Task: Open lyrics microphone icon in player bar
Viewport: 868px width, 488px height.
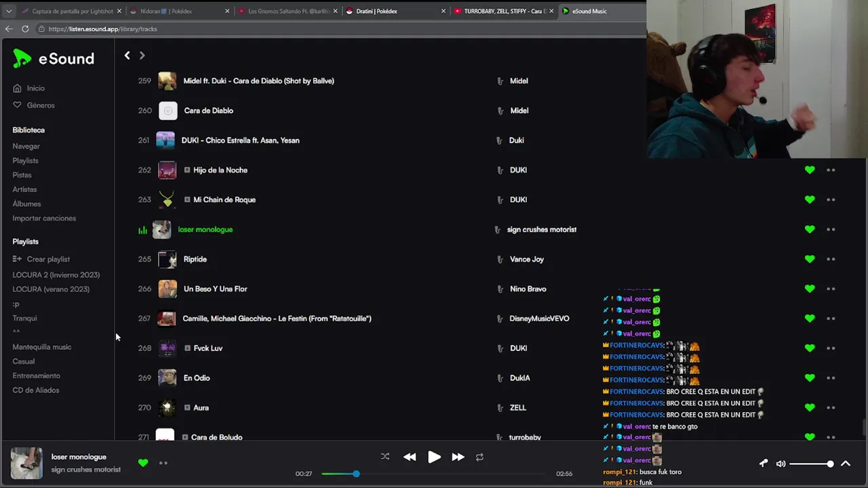Action: pyautogui.click(x=764, y=464)
